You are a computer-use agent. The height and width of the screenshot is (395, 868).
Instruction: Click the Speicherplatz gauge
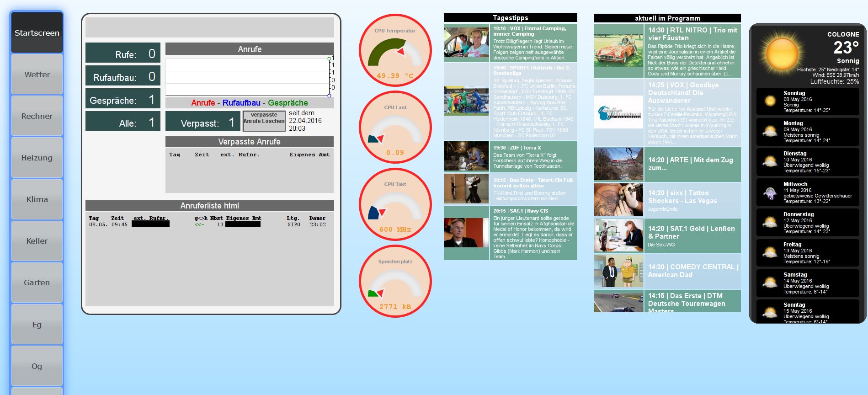tap(395, 282)
